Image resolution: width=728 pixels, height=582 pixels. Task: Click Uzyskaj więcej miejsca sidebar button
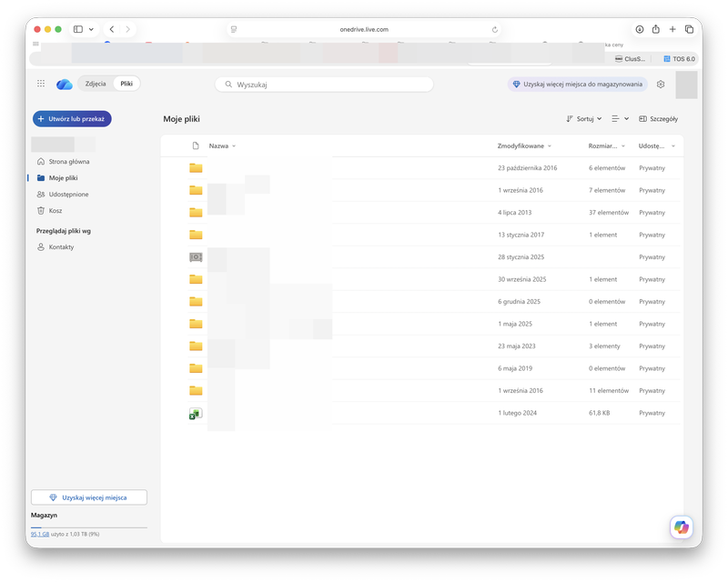(89, 497)
